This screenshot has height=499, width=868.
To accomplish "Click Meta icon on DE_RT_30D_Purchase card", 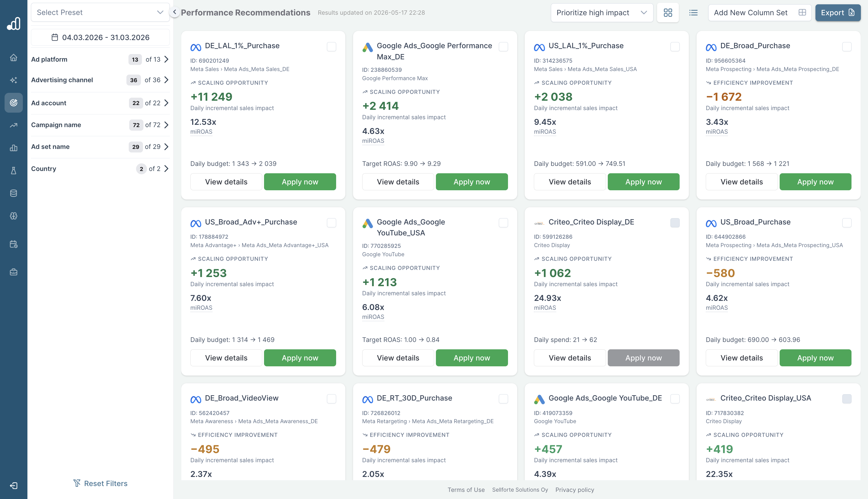I will 368,400.
